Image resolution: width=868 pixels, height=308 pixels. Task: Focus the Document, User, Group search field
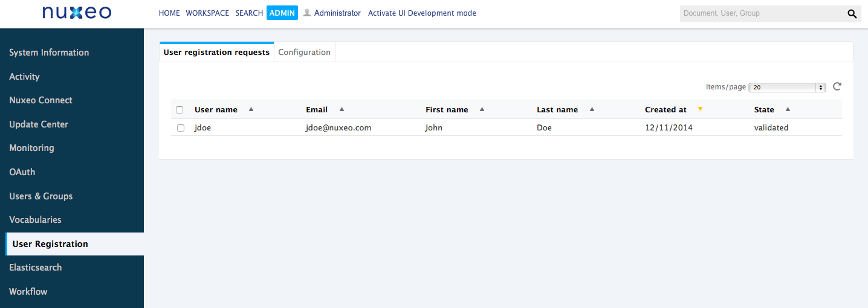point(762,13)
